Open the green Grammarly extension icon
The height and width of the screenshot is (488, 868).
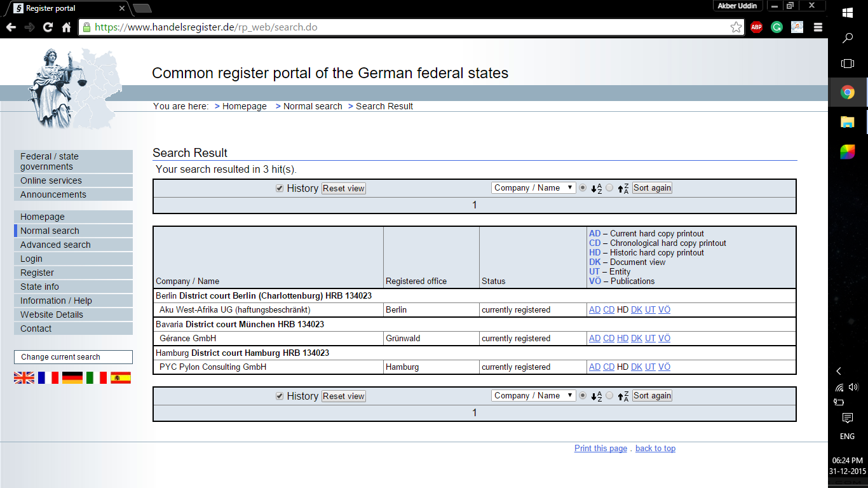click(776, 27)
